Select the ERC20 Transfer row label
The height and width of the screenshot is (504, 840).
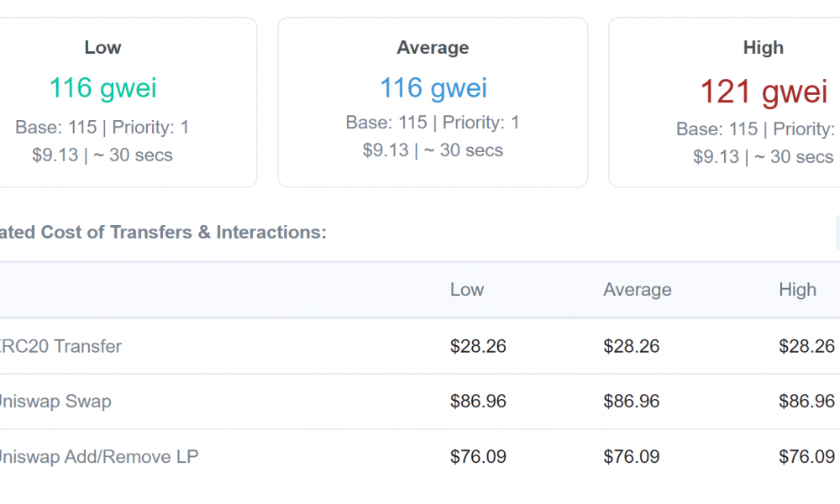coord(60,347)
